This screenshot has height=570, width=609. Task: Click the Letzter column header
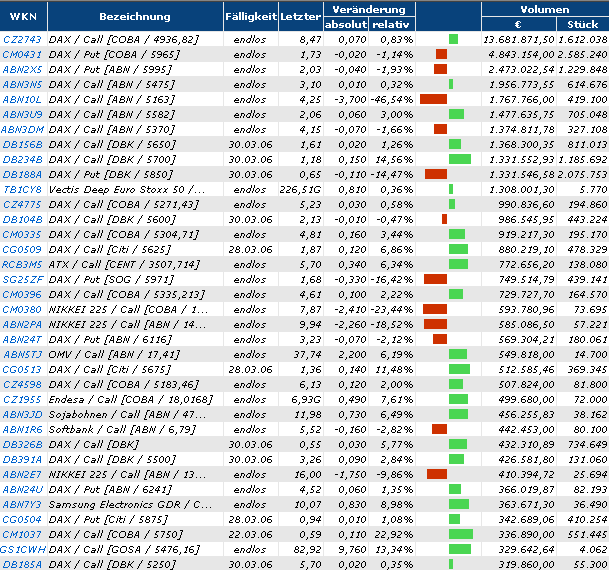[301, 16]
